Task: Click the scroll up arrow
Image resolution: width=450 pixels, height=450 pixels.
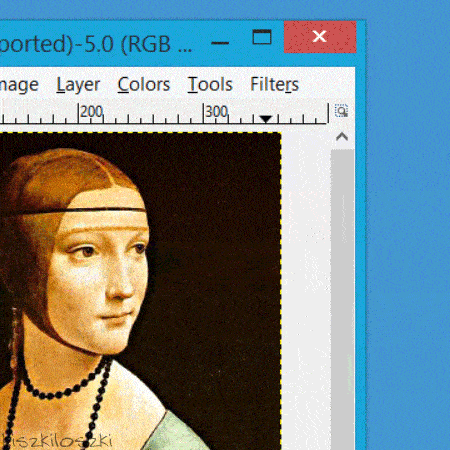Action: coord(342,137)
